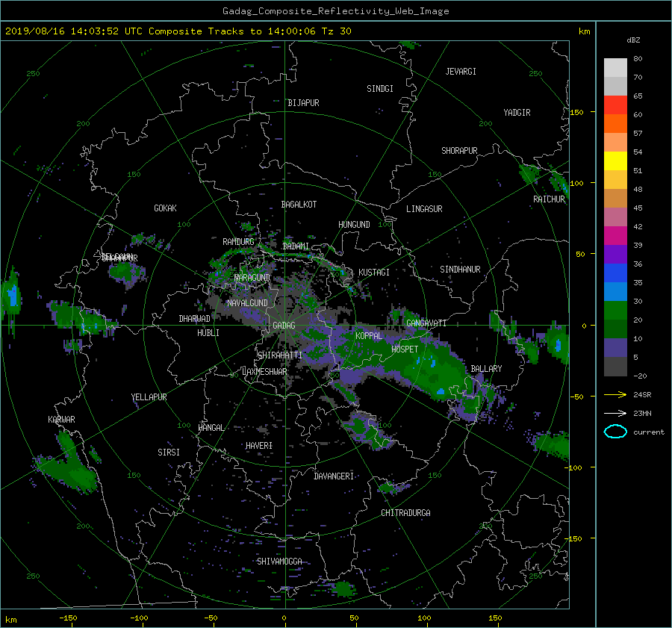
Task: Click the YELLAPUR city label
Action: [149, 397]
